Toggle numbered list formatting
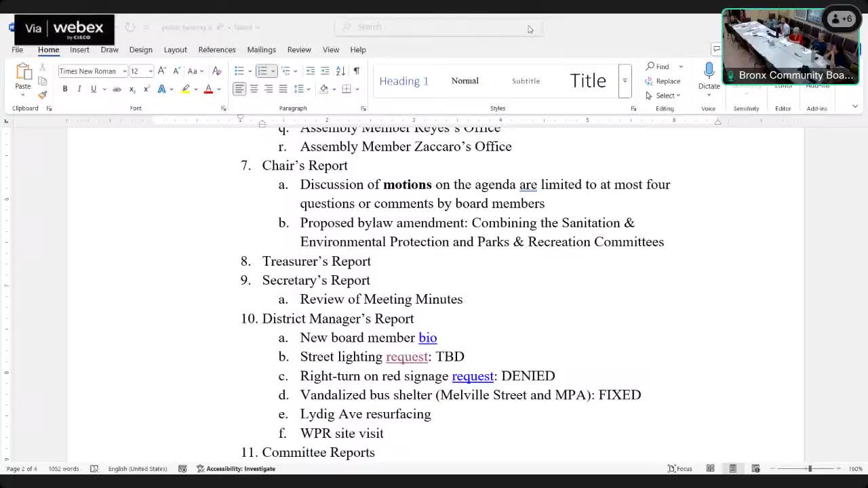The image size is (868, 488). click(262, 70)
